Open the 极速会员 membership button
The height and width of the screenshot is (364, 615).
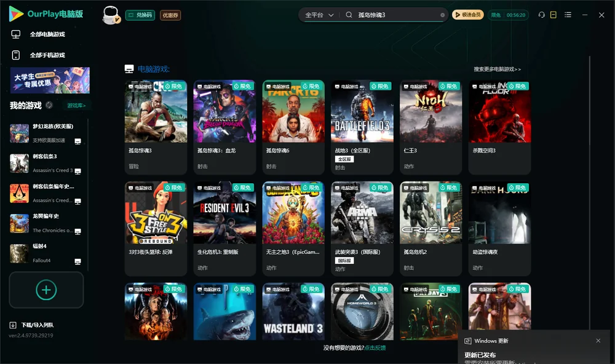click(x=468, y=15)
